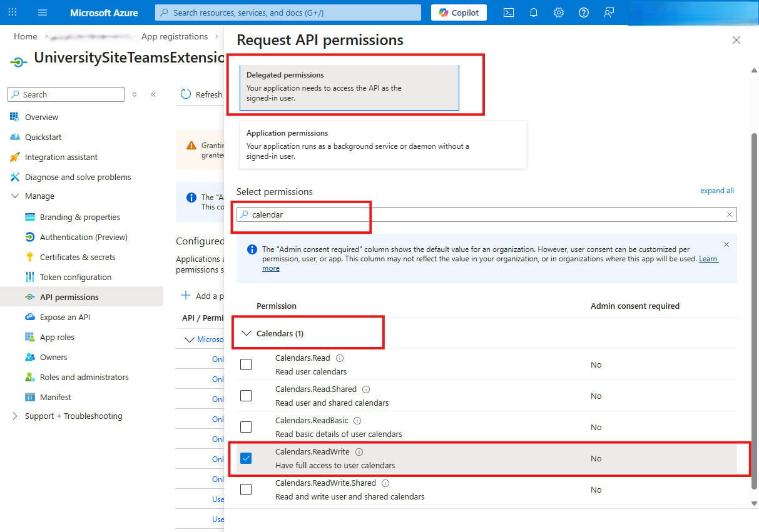The height and width of the screenshot is (532, 759).
Task: Expand the Microsoft Graph permissions row
Action: (x=190, y=339)
